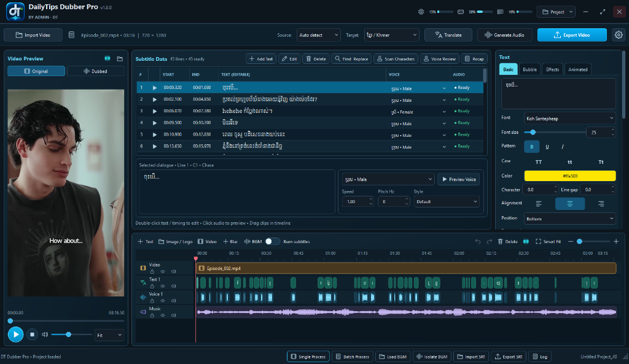
Task: Open the Animated text tab
Action: coord(577,69)
